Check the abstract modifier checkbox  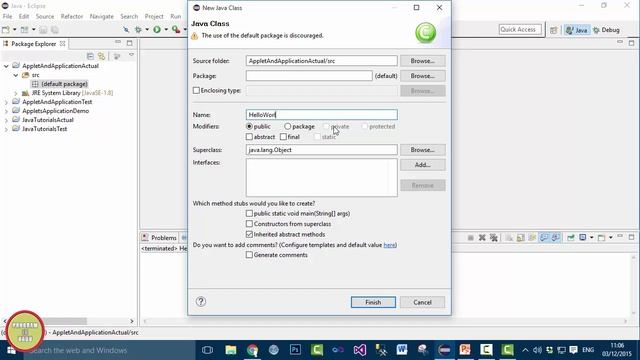249,137
